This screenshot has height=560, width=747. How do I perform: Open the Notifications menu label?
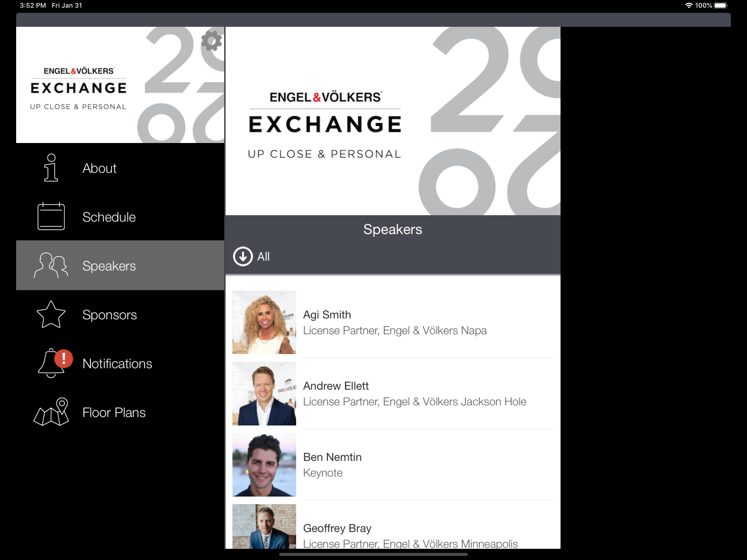[x=118, y=364]
